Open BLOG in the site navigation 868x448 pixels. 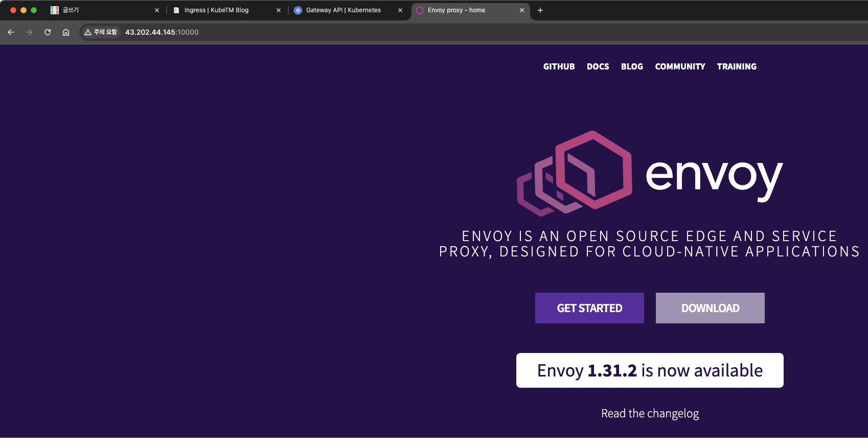(x=632, y=66)
